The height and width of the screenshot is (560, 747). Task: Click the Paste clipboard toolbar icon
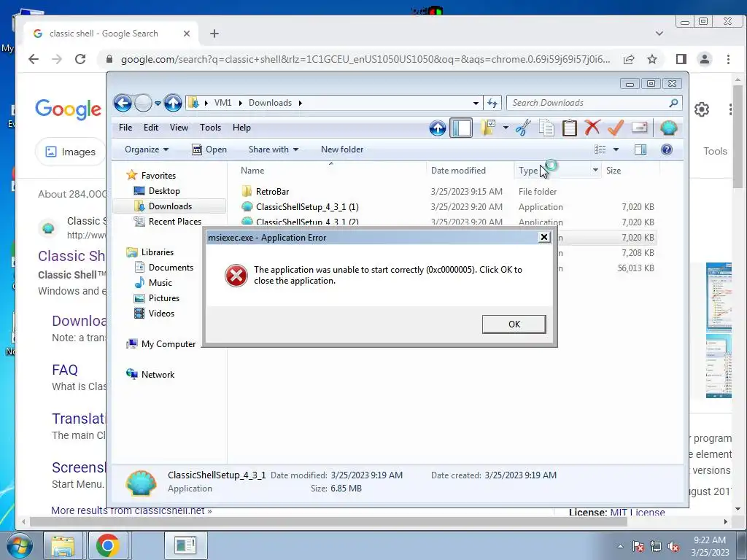coord(569,128)
